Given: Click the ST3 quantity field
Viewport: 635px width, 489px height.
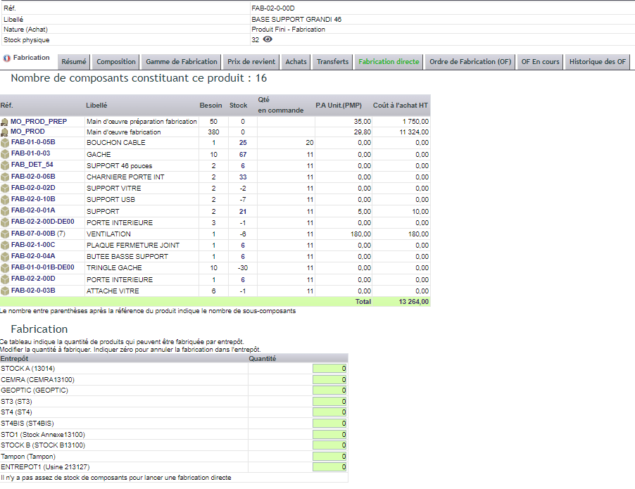Looking at the screenshot, I should click(x=329, y=401).
